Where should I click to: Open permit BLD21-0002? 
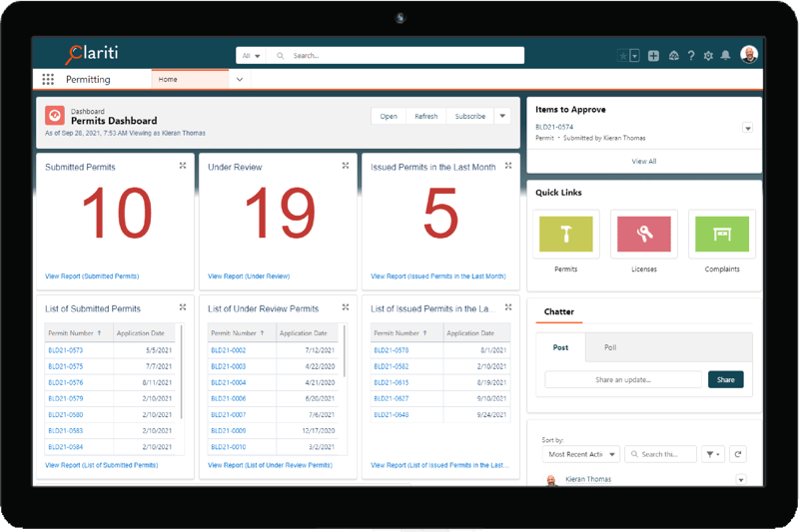229,350
